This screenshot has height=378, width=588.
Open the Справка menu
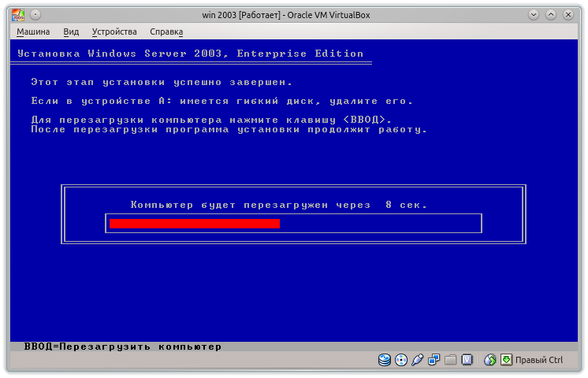(x=166, y=31)
